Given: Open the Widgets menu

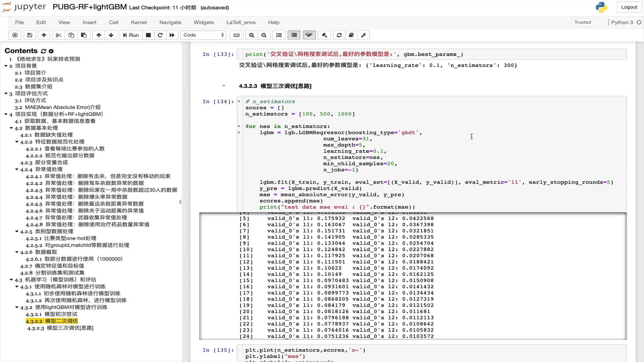Looking at the screenshot, I should (x=204, y=22).
